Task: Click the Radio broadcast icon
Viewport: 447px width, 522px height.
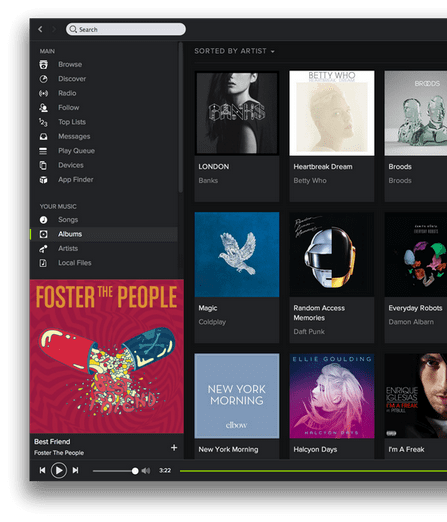Action: click(43, 93)
